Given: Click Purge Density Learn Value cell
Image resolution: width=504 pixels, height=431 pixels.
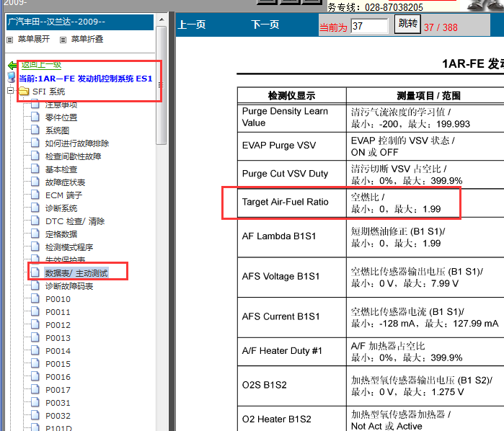Looking at the screenshot, I should pos(292,117).
